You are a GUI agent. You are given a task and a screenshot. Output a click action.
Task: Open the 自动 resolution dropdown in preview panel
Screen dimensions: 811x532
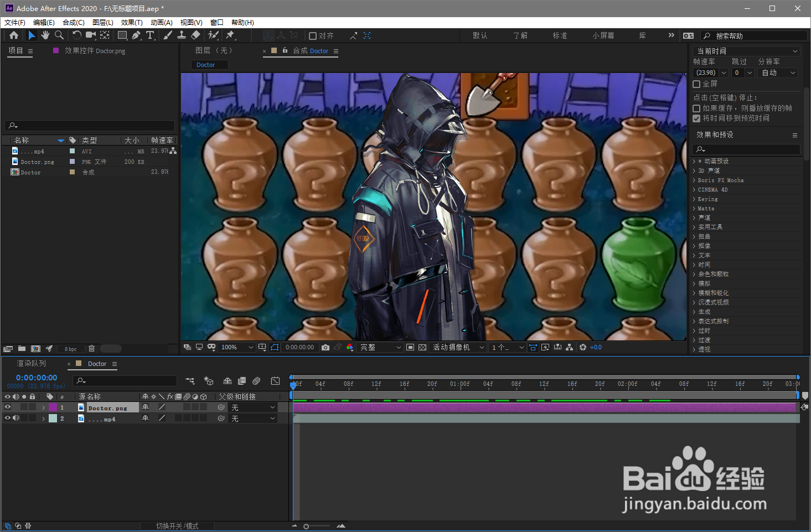click(x=778, y=73)
